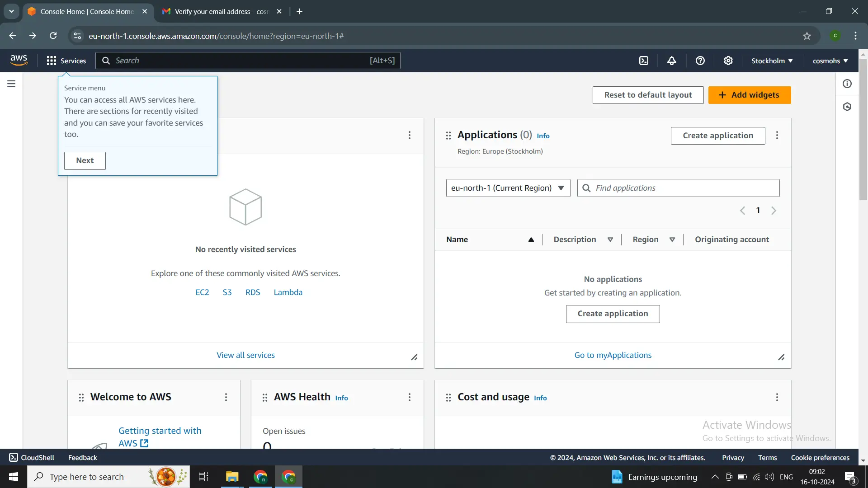868x488 pixels.
Task: Open the notifications bell icon
Action: [x=672, y=61]
